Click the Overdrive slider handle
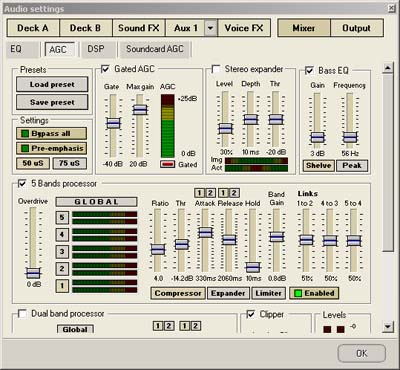400x370 pixels. coord(33,273)
